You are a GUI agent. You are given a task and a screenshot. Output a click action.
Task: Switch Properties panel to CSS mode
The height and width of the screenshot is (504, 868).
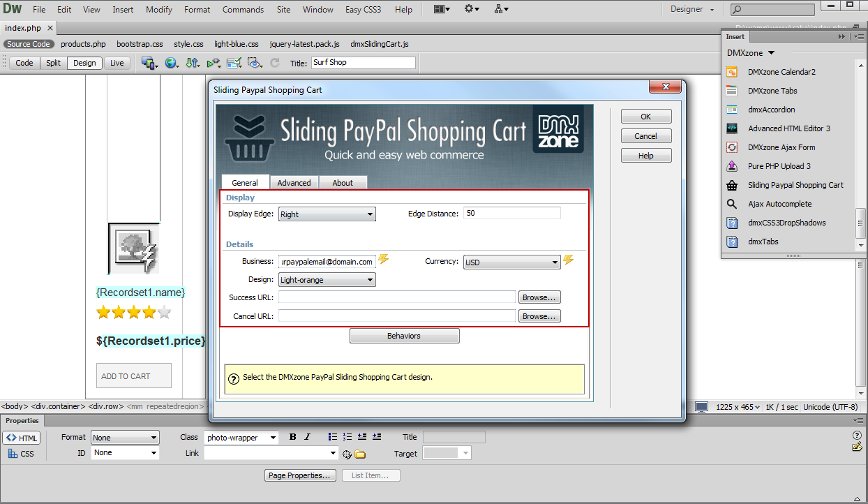coord(22,454)
